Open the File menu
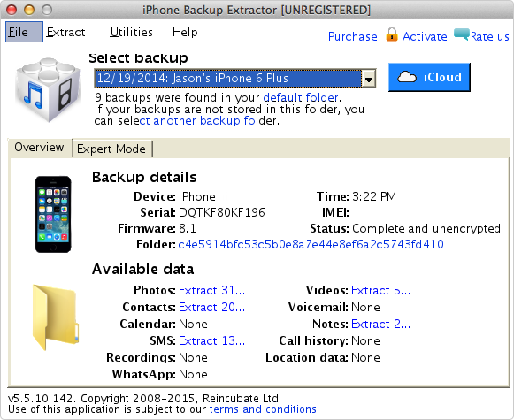This screenshot has height=420, width=514. 24,32
